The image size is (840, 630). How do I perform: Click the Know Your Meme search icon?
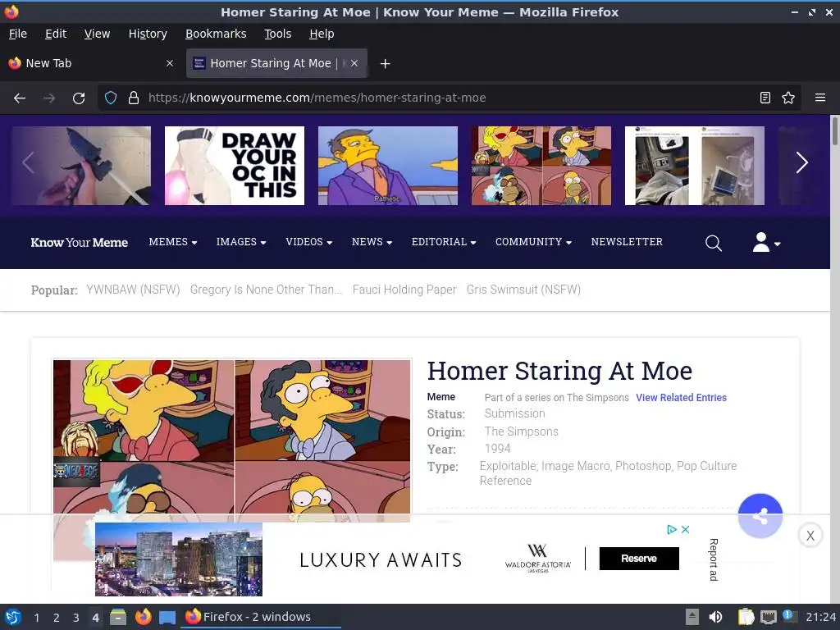point(713,243)
